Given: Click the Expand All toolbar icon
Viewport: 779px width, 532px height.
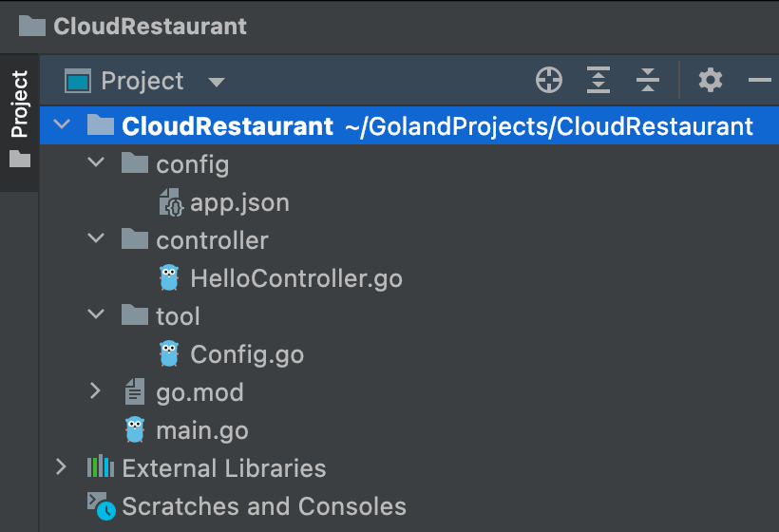Looking at the screenshot, I should pyautogui.click(x=598, y=81).
